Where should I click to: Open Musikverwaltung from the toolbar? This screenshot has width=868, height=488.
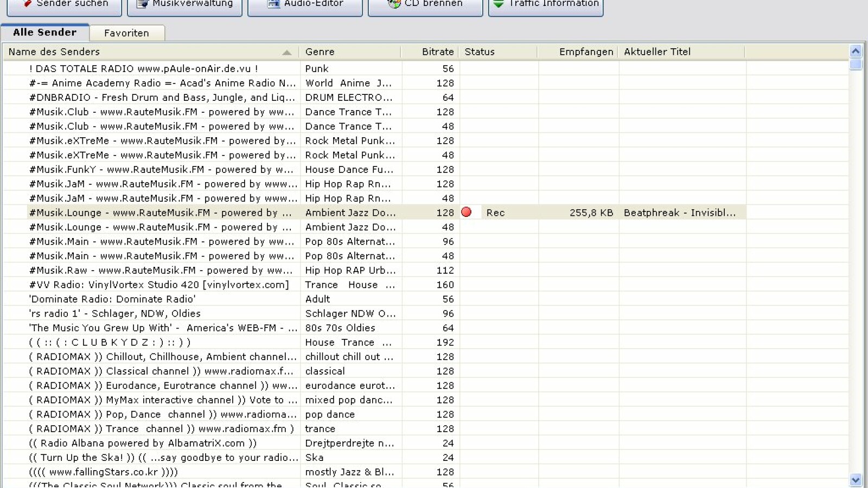[184, 5]
